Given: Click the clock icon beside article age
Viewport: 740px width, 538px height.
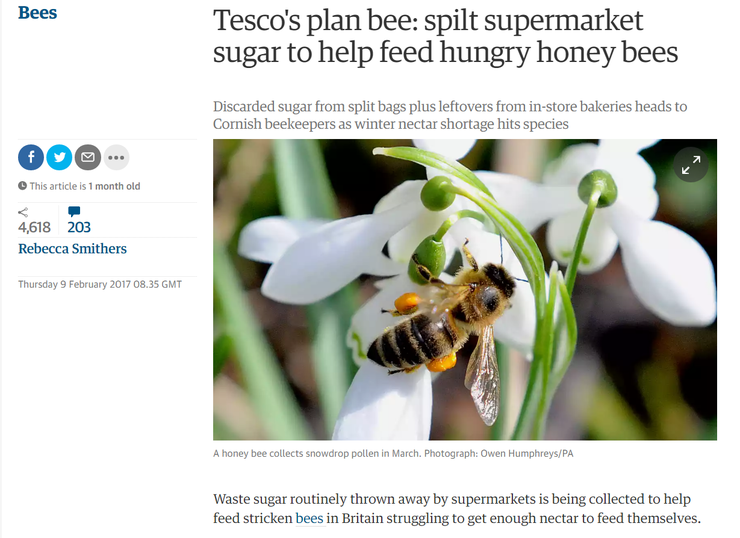Looking at the screenshot, I should coord(22,186).
